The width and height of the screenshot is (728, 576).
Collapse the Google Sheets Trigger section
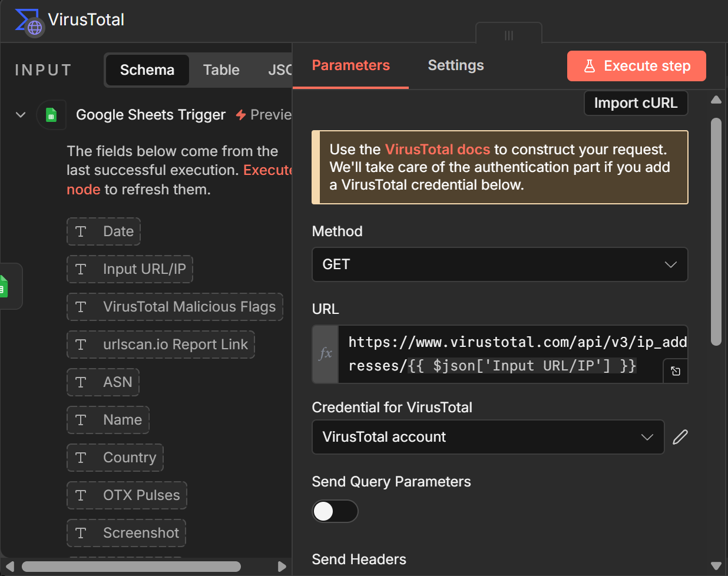click(x=21, y=115)
